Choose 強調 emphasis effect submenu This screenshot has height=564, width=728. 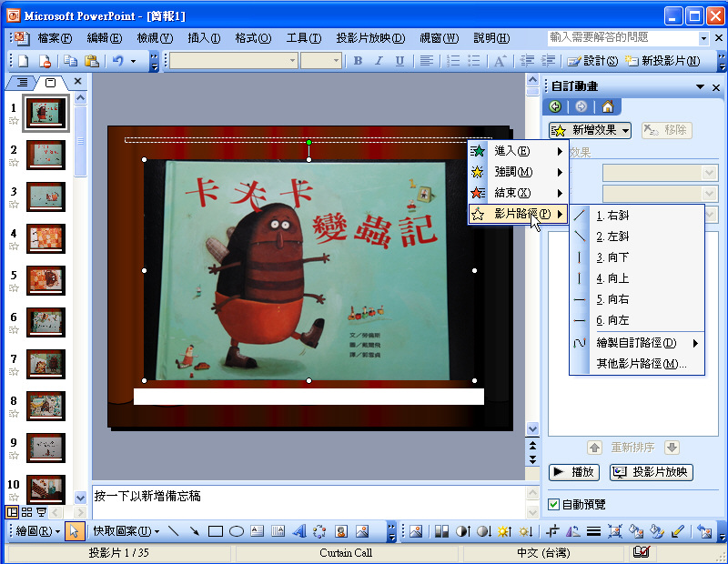click(518, 172)
